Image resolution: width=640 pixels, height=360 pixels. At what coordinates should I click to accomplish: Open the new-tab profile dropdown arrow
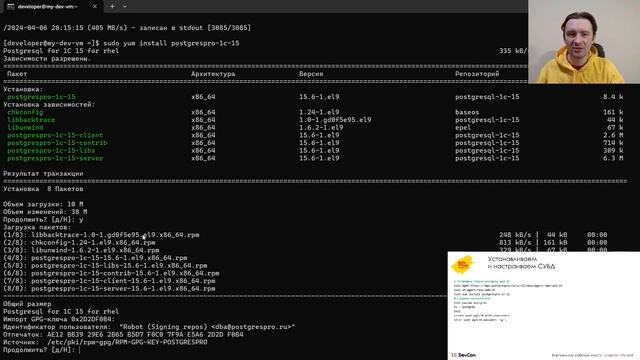(x=124, y=7)
